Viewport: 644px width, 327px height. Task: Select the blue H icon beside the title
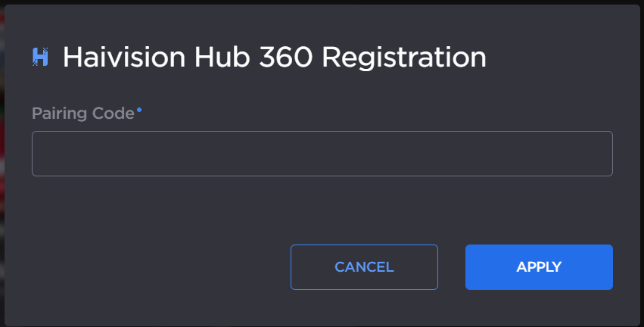40,57
